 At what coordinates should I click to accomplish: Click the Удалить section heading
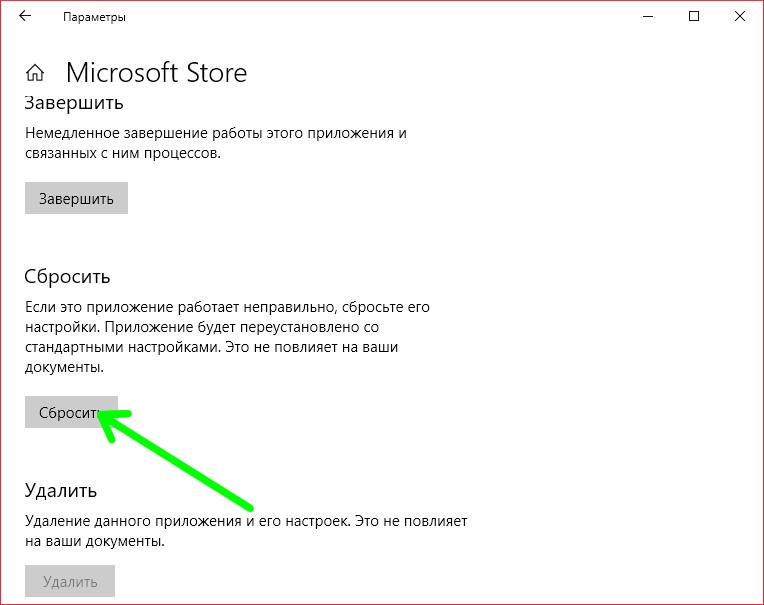coord(61,491)
